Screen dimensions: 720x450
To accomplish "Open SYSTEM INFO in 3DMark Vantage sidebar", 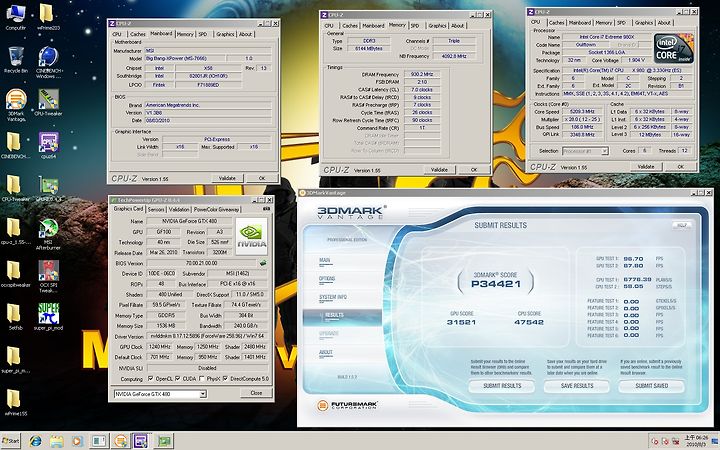I will point(333,297).
